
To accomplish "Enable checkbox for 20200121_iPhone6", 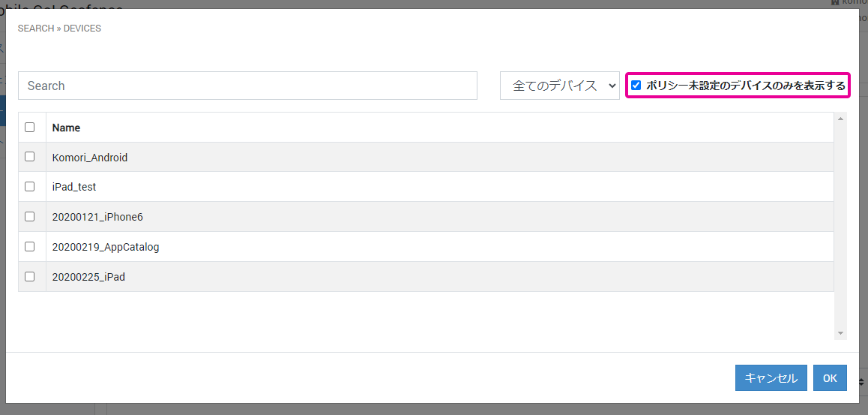I will 30,216.
